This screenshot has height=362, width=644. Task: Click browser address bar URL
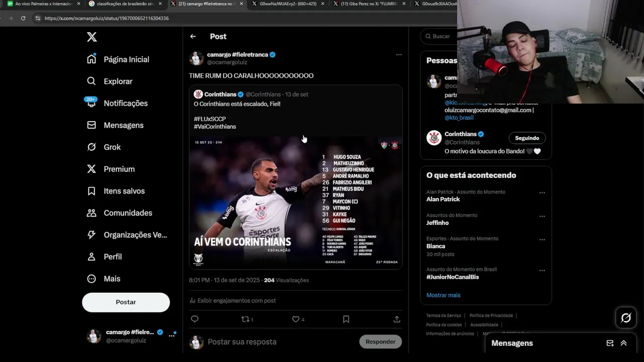tap(106, 18)
